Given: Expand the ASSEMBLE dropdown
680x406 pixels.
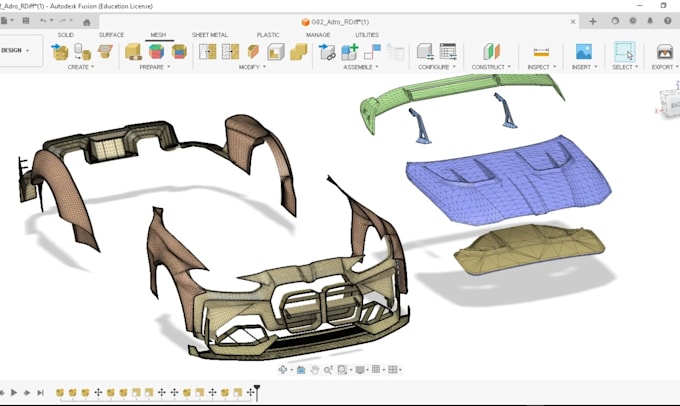Looking at the screenshot, I should 361,67.
